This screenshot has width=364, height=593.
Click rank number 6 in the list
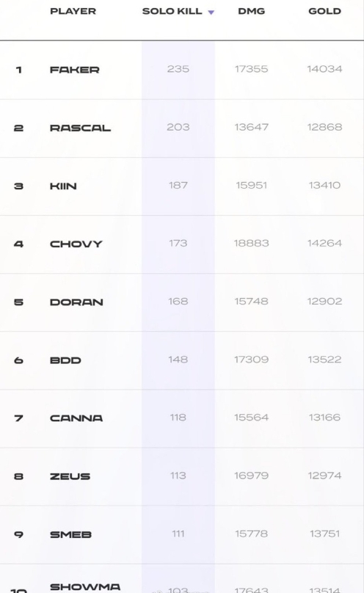tap(18, 360)
